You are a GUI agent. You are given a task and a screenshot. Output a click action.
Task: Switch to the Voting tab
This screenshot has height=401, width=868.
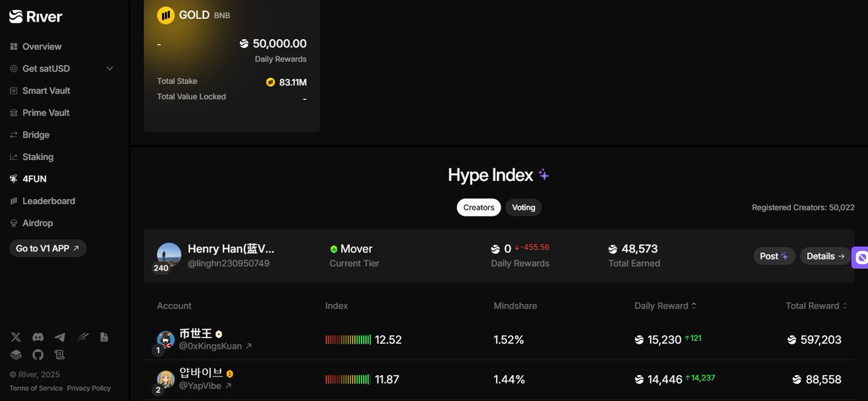tap(524, 208)
